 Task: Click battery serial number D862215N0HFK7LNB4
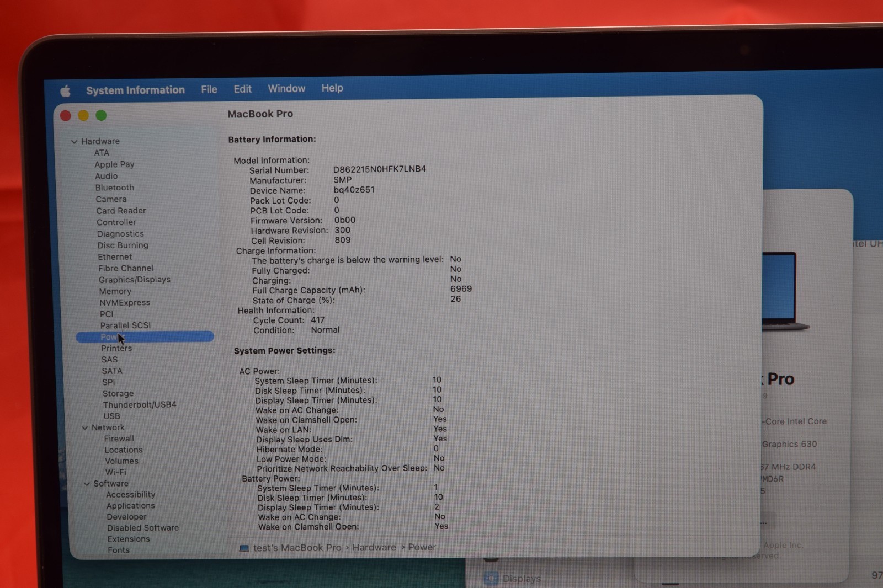pyautogui.click(x=380, y=169)
